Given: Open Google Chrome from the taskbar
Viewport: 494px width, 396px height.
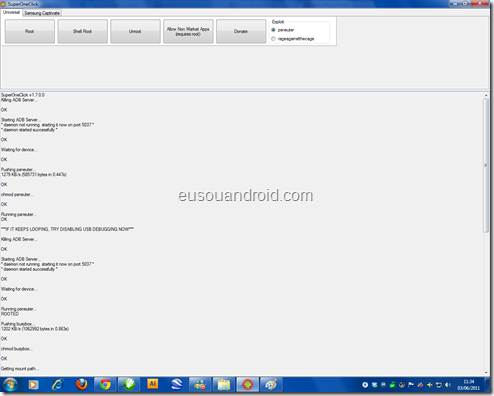Looking at the screenshot, I should [x=105, y=385].
